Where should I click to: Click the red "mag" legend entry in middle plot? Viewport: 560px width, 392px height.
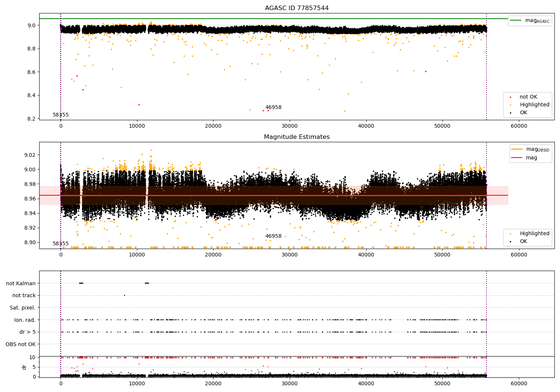532,158
